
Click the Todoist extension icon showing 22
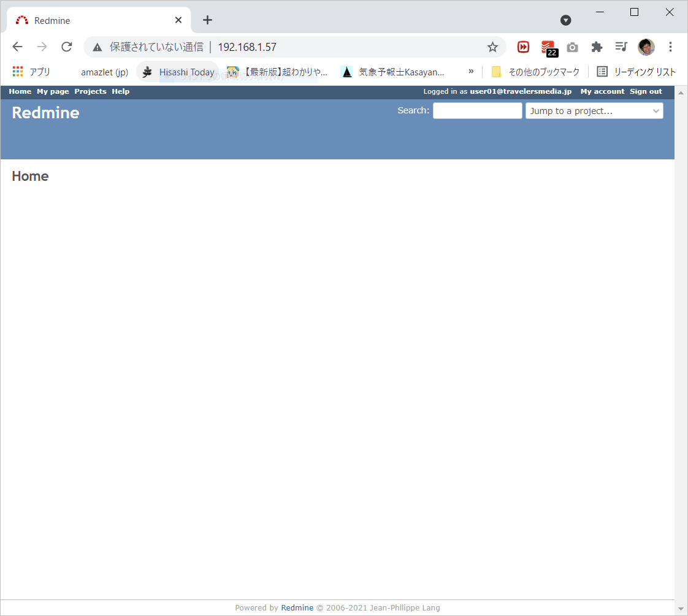pyautogui.click(x=548, y=47)
